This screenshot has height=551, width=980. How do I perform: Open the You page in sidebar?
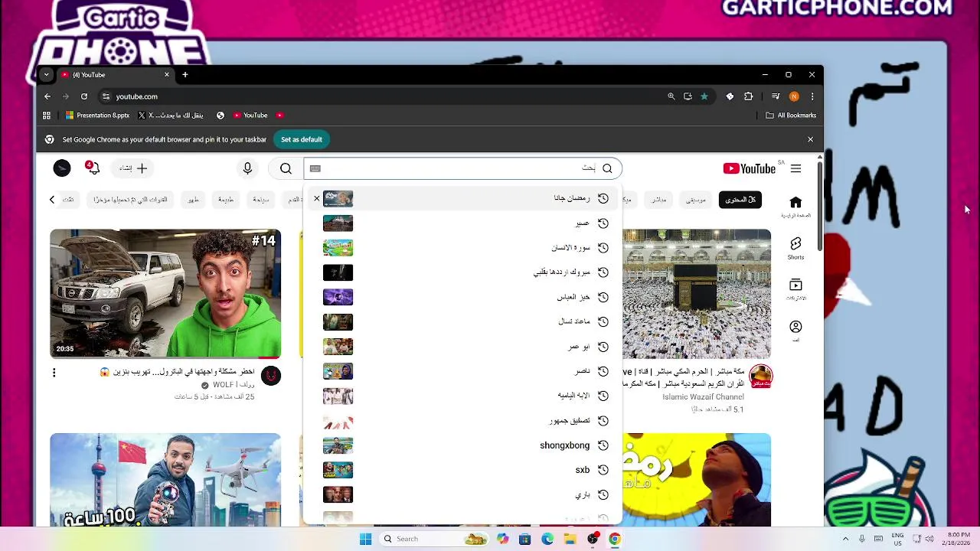tap(795, 331)
